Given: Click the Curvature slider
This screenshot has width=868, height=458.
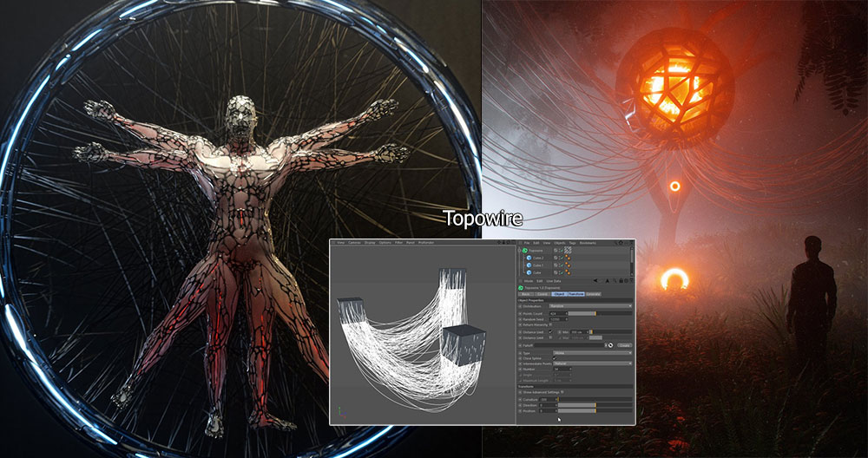Looking at the screenshot, I should 595,399.
